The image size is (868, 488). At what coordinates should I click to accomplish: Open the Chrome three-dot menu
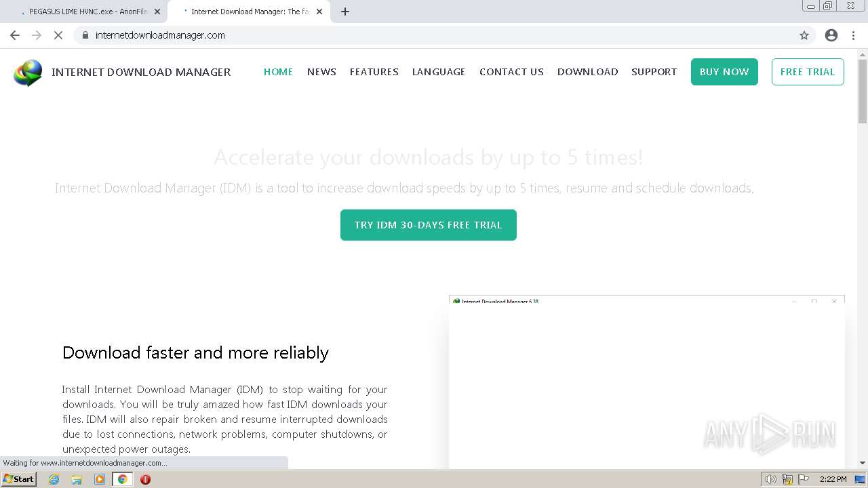[853, 35]
